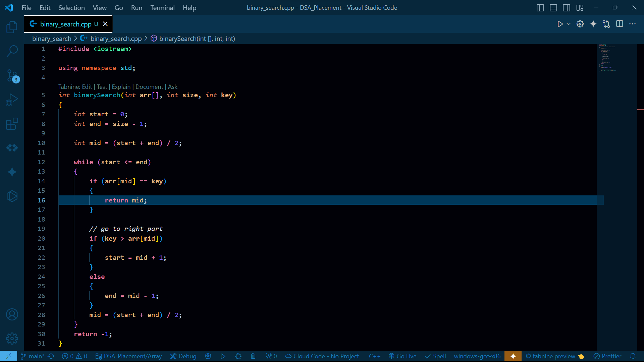644x362 pixels.
Task: Open the View menu
Action: [100, 8]
